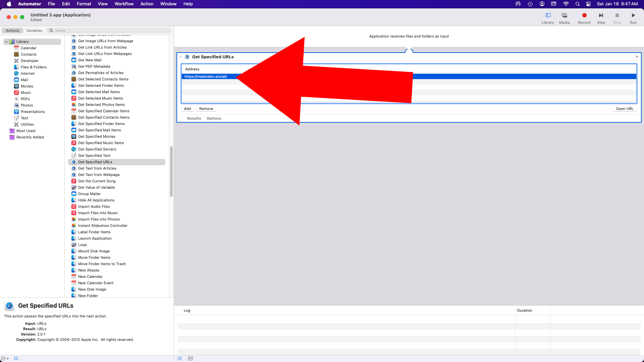The width and height of the screenshot is (644, 362).
Task: Show the action's Results section
Action: pos(194,118)
